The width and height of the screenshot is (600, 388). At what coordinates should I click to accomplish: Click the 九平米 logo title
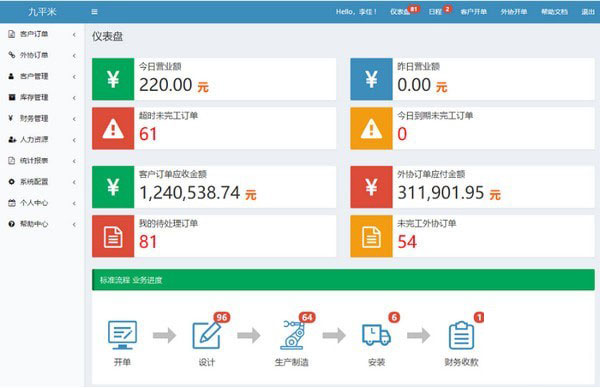[42, 12]
